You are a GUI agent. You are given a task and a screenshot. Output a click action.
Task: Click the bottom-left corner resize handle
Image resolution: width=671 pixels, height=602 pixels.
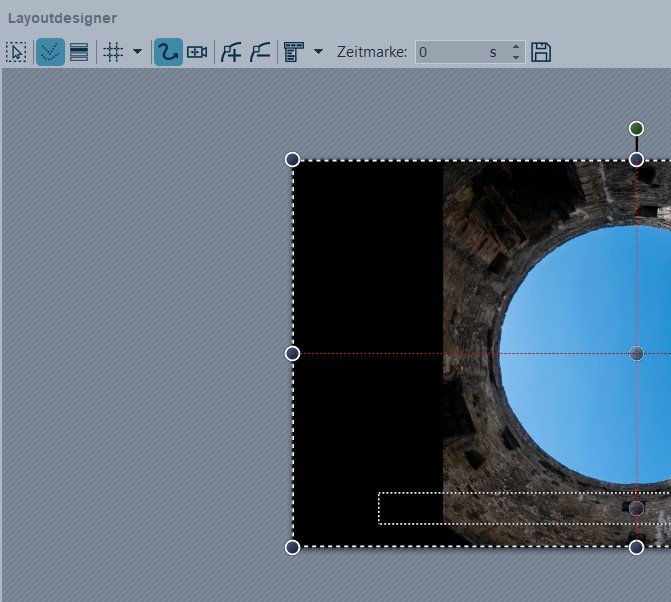pyautogui.click(x=292, y=547)
